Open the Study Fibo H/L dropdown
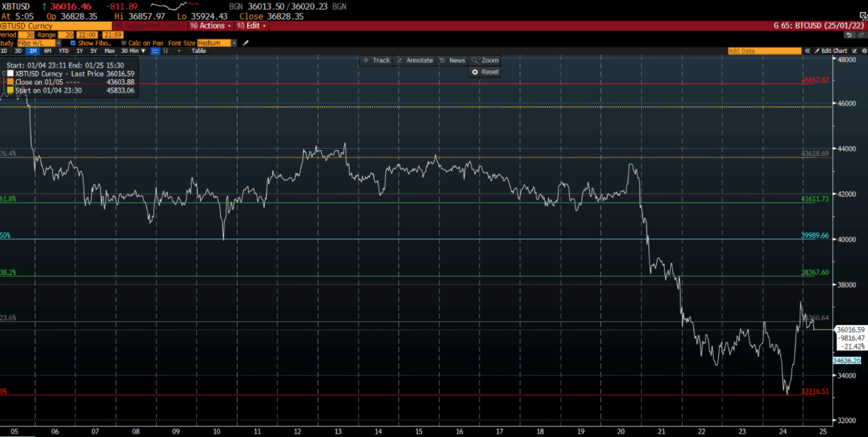The height and width of the screenshot is (437, 868). (x=39, y=43)
